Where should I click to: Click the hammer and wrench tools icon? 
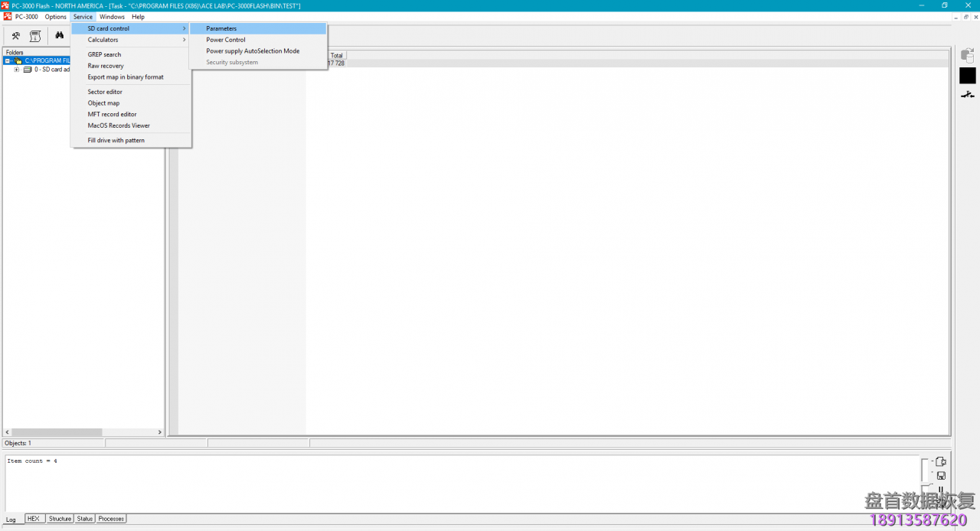tap(15, 36)
